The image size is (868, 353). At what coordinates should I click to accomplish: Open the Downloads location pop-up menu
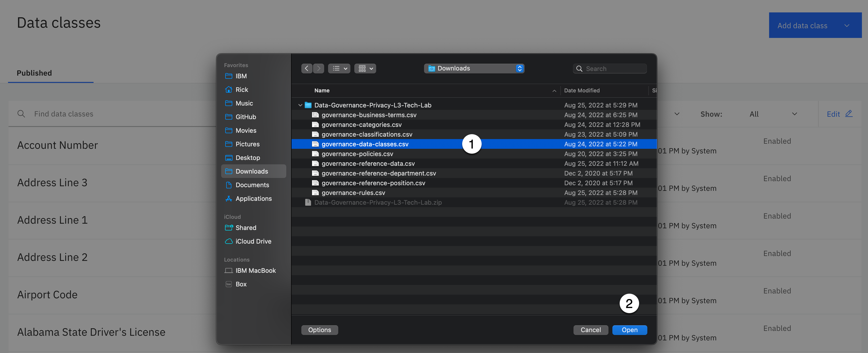[474, 69]
